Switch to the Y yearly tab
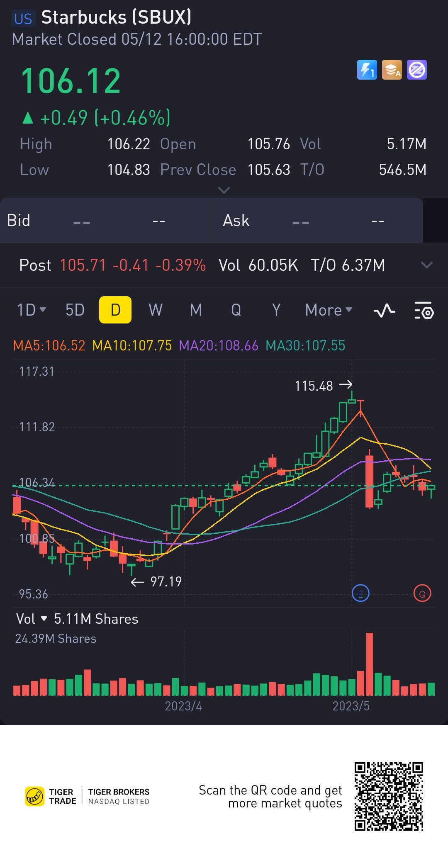 point(276,310)
